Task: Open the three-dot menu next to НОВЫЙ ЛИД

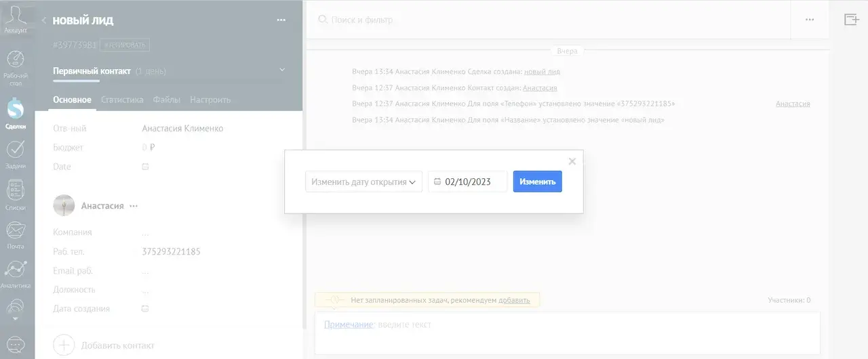Action: (281, 20)
